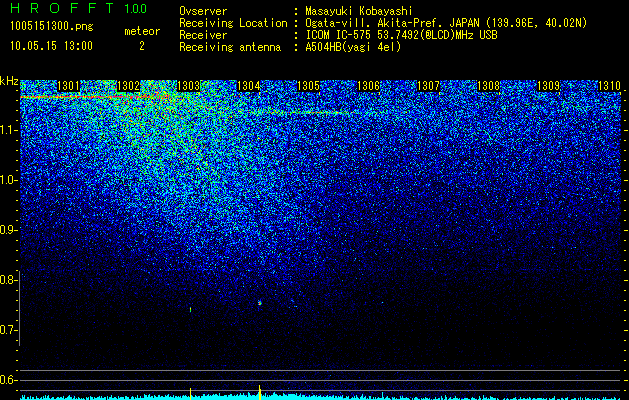
Task: Click the 1.1 frequency axis label
Action: (x=8, y=130)
